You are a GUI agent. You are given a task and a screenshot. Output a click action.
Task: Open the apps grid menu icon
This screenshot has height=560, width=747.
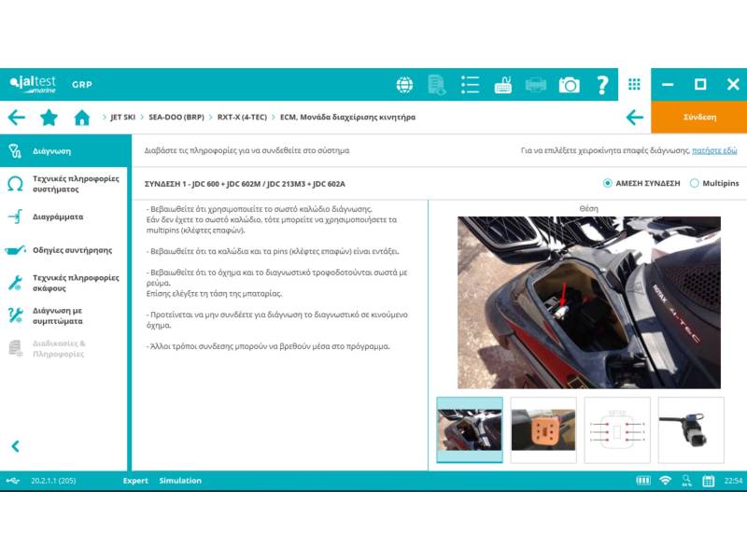[x=634, y=85]
